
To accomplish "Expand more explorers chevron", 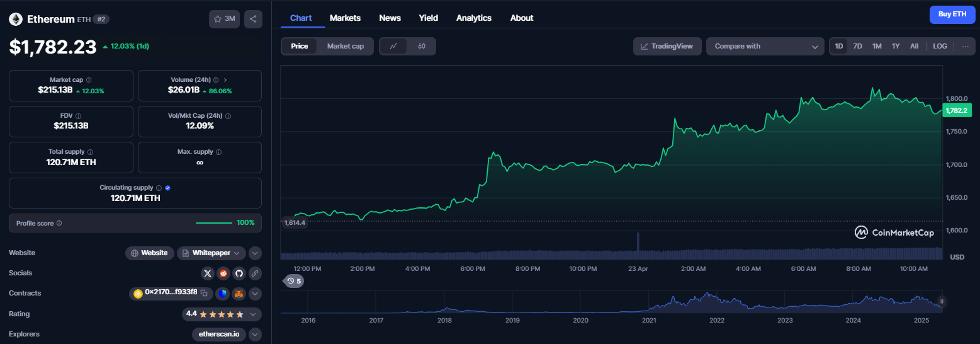I will tap(255, 334).
